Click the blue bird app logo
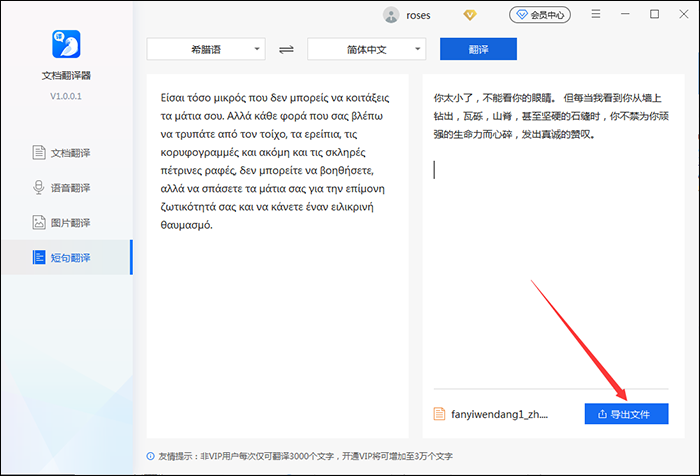 [x=66, y=44]
